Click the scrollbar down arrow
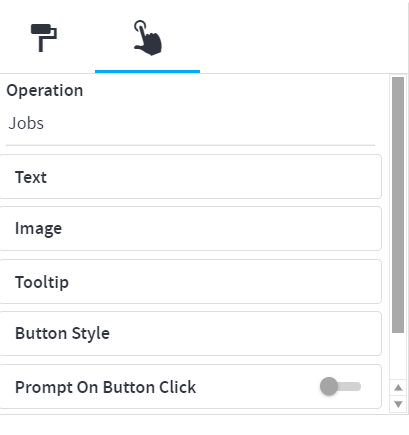This screenshot has height=435, width=409. click(x=398, y=404)
